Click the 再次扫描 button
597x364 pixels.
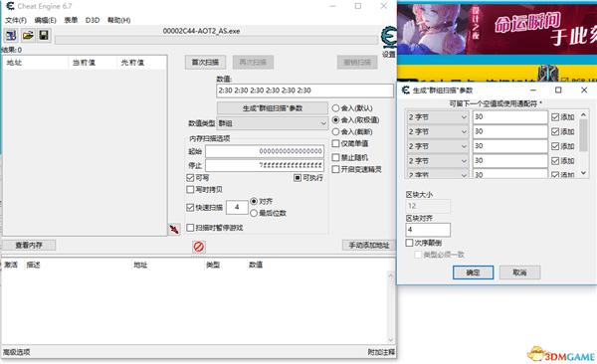pyautogui.click(x=253, y=63)
